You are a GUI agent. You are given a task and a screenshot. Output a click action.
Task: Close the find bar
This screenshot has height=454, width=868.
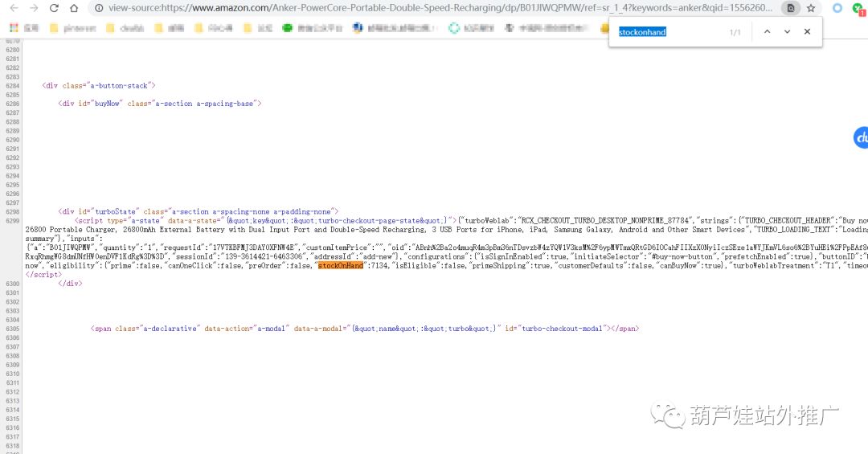[807, 31]
